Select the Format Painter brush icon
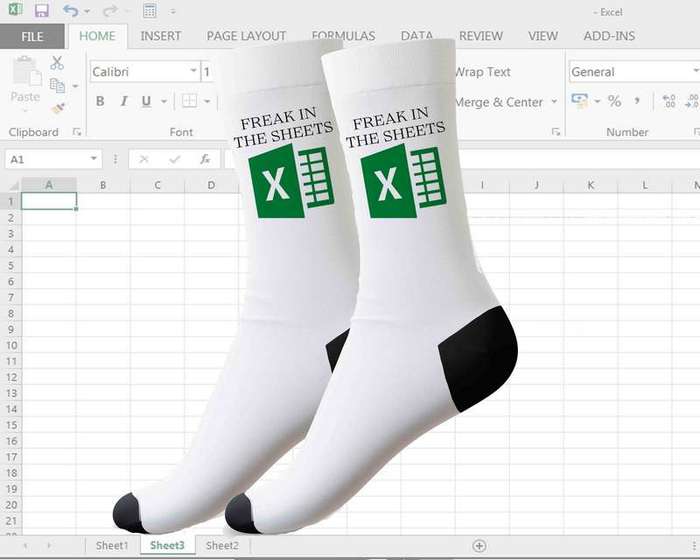This screenshot has height=560, width=700. (58, 108)
